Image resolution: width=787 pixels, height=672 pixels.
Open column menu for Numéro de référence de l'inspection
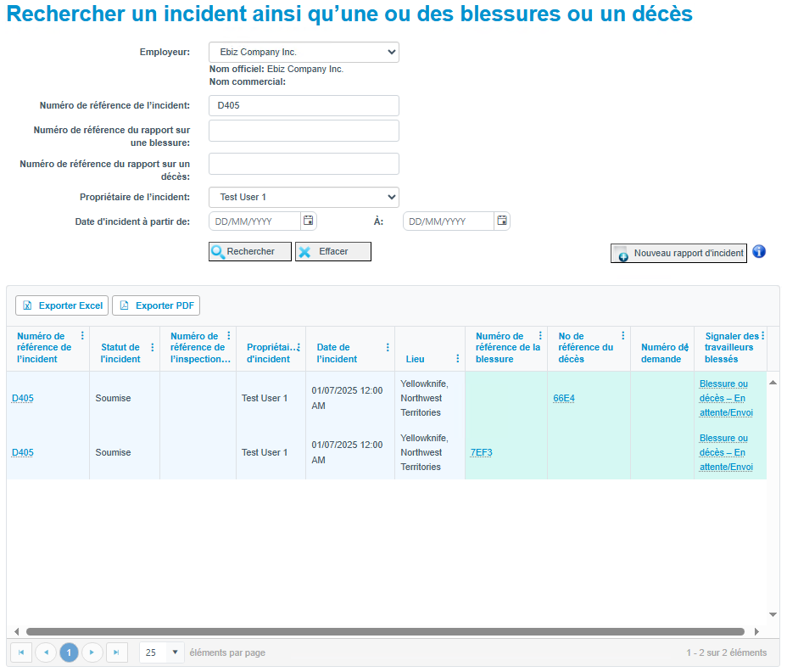point(229,335)
